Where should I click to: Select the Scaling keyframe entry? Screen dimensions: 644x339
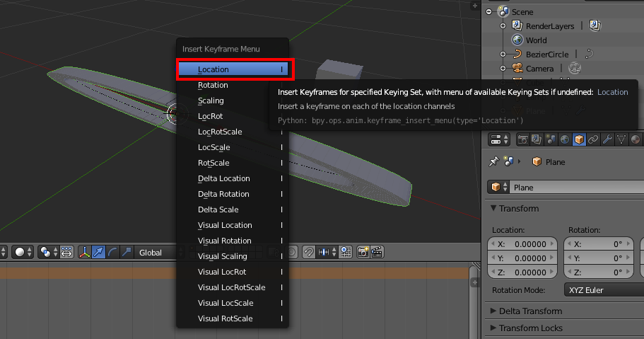pyautogui.click(x=233, y=100)
